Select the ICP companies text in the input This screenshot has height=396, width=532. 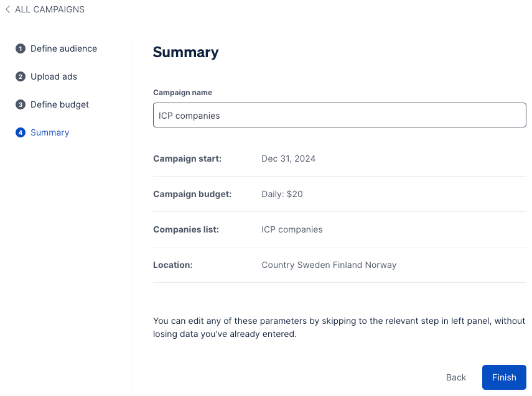(x=190, y=115)
